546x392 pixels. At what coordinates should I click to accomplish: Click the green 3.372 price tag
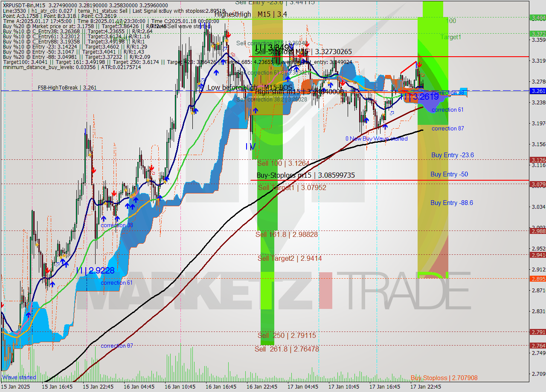tap(537, 33)
